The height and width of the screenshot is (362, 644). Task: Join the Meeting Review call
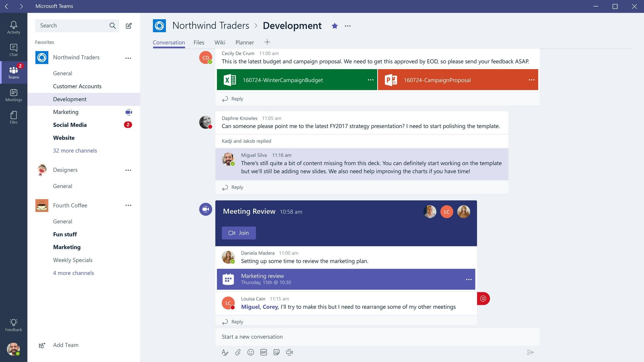(239, 233)
